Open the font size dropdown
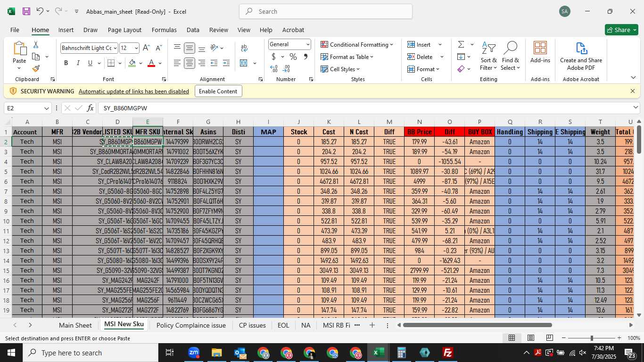The width and height of the screenshot is (644, 362). click(136, 48)
